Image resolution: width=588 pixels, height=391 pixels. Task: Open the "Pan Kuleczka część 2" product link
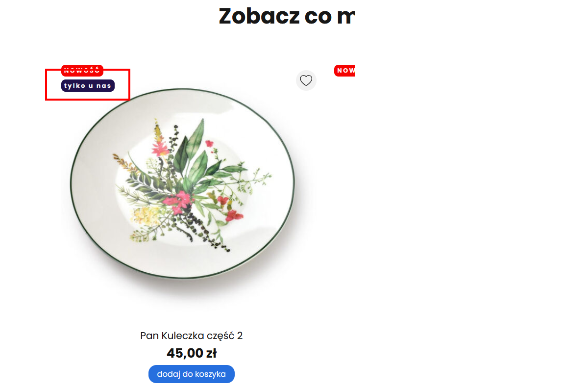191,336
